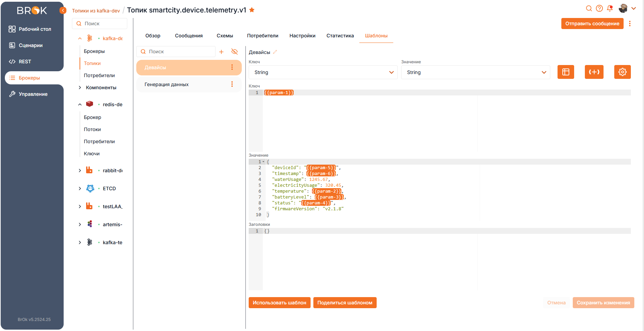644x331 pixels.
Task: Click the table view icon button
Action: click(x=565, y=72)
